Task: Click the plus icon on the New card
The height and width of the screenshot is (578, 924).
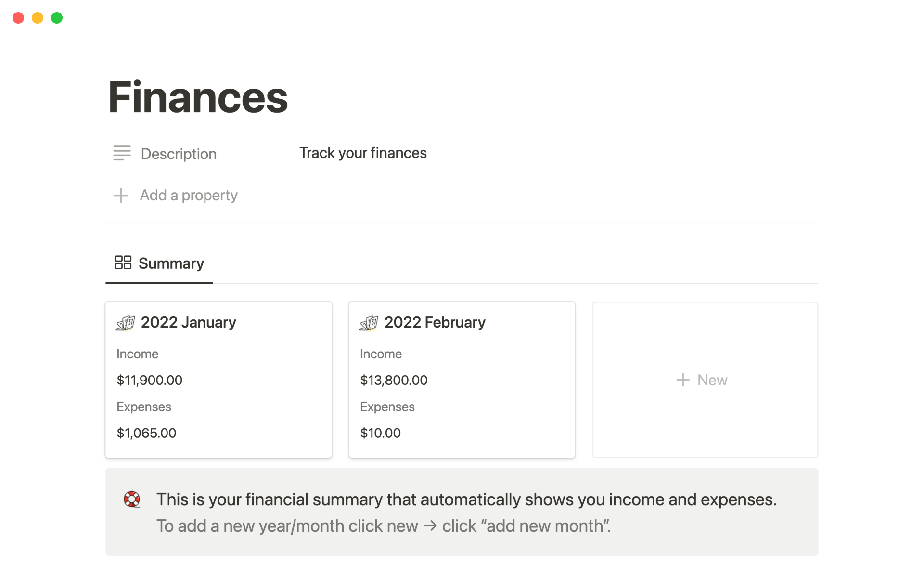Action: (x=682, y=380)
